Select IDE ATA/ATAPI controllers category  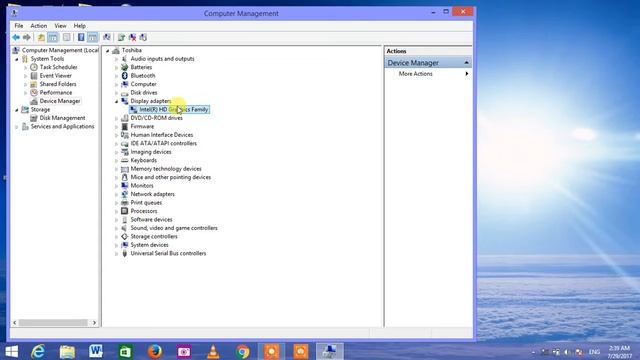(163, 143)
